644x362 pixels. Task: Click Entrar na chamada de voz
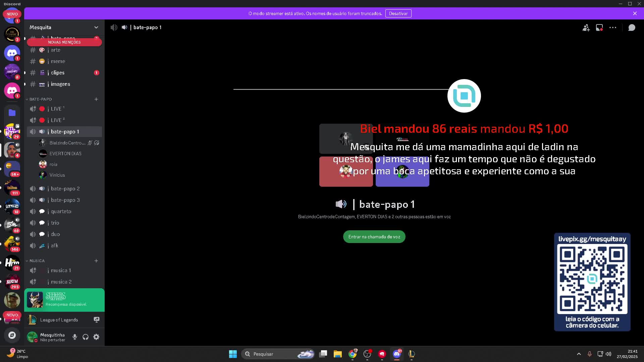(x=374, y=237)
